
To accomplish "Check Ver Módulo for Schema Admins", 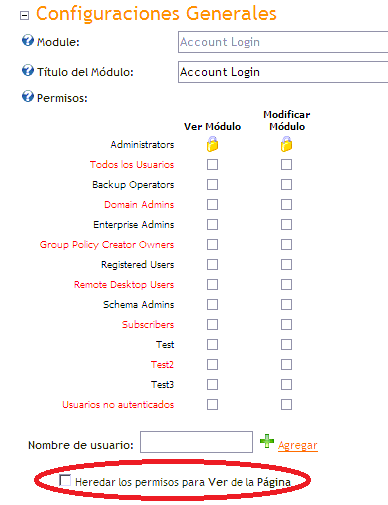I will click(212, 304).
